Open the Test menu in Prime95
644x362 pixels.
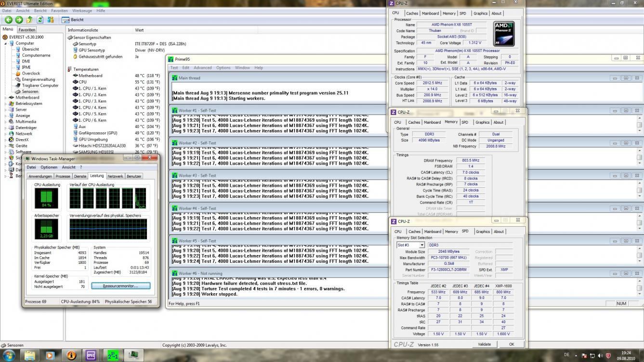pyautogui.click(x=174, y=68)
